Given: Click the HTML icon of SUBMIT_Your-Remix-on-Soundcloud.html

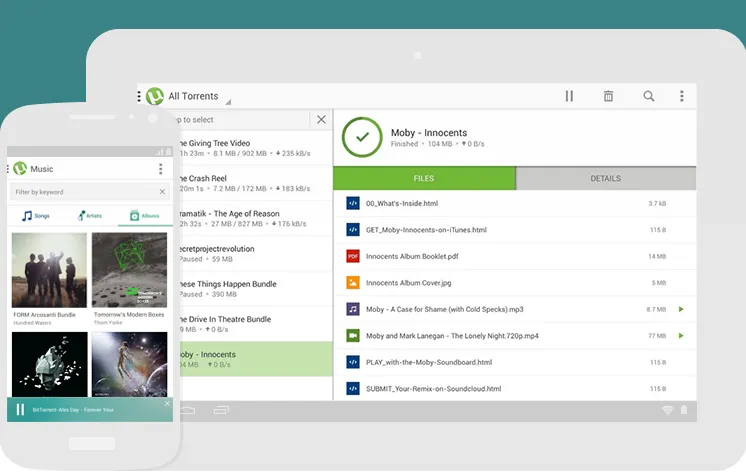Looking at the screenshot, I should click(353, 388).
